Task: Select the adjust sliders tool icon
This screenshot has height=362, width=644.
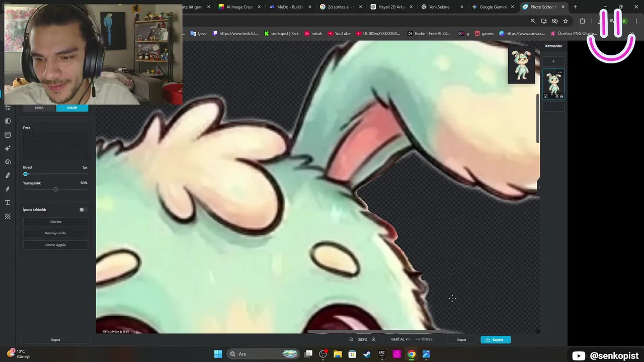Action: 8,107
